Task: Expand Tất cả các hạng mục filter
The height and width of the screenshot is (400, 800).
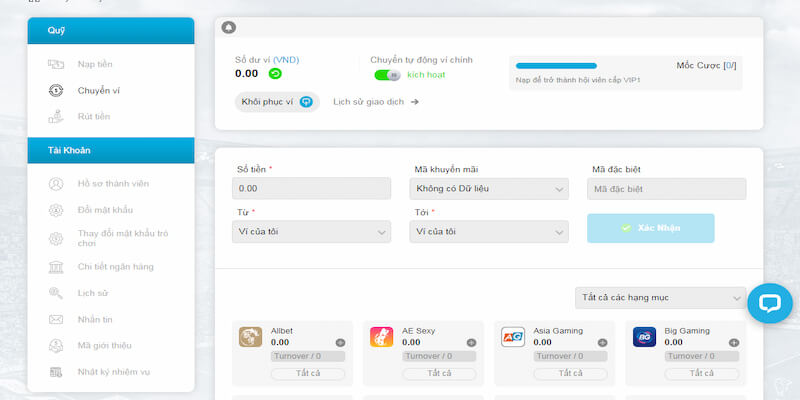Action: [x=660, y=298]
